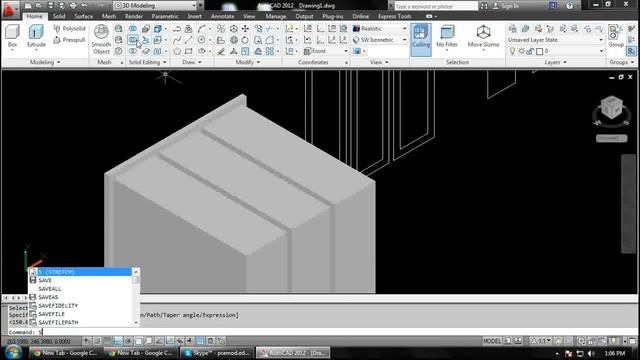
Task: Click the MODEL button in status bar
Action: [492, 341]
